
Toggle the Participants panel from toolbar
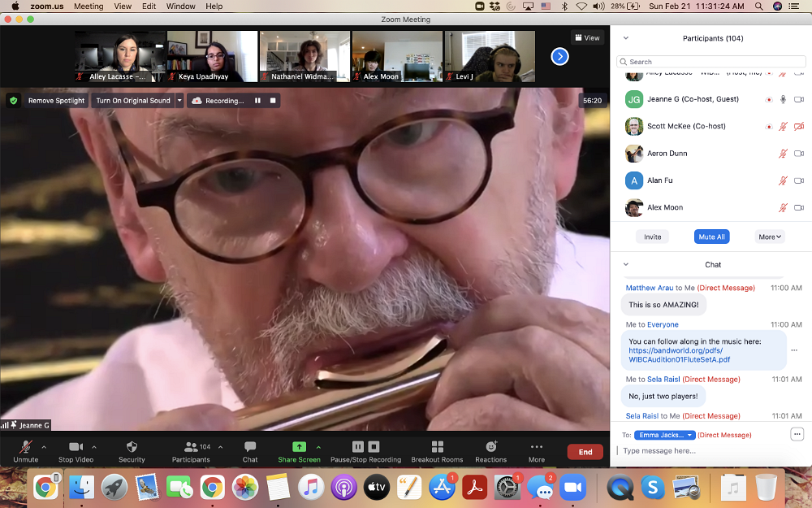click(191, 451)
